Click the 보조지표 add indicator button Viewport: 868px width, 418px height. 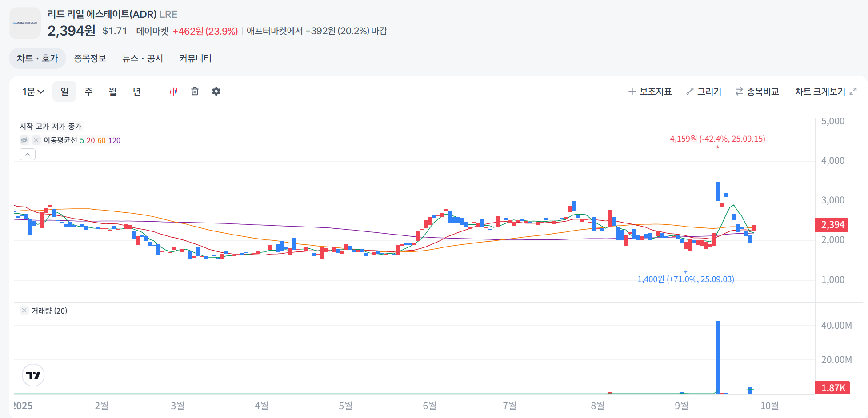click(650, 92)
